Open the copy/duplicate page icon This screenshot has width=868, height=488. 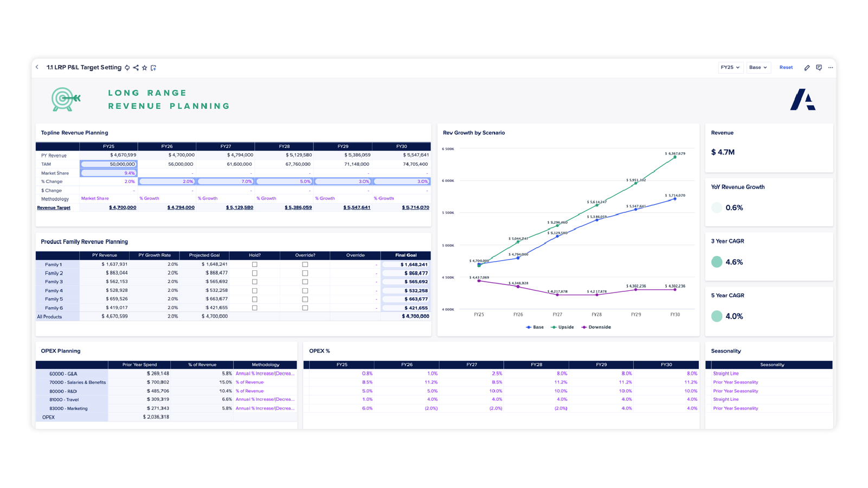tap(153, 67)
